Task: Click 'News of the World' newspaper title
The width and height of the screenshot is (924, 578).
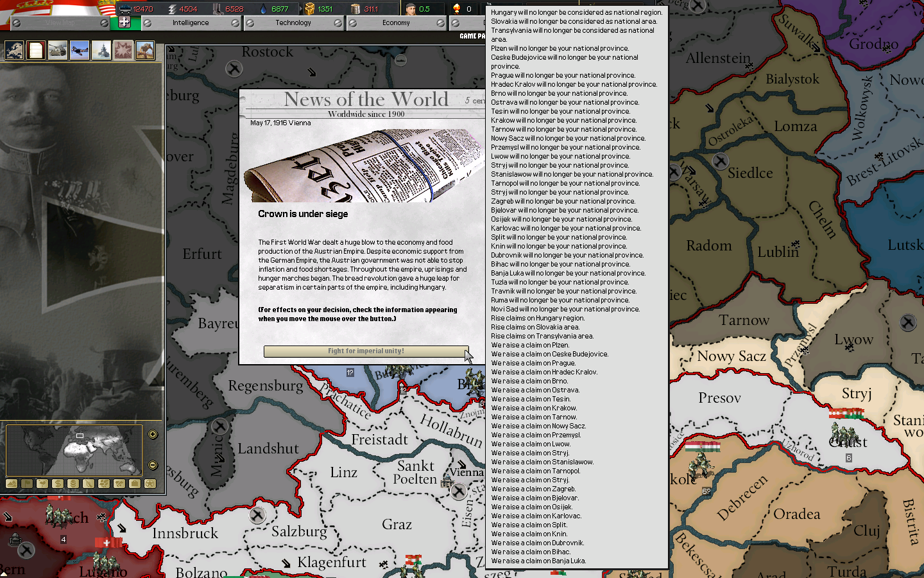Action: (366, 100)
